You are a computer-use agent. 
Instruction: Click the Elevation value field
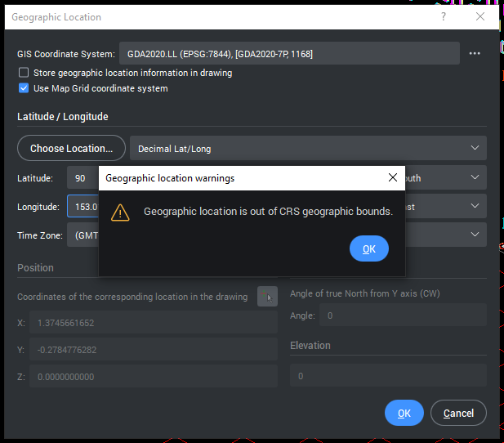click(388, 375)
